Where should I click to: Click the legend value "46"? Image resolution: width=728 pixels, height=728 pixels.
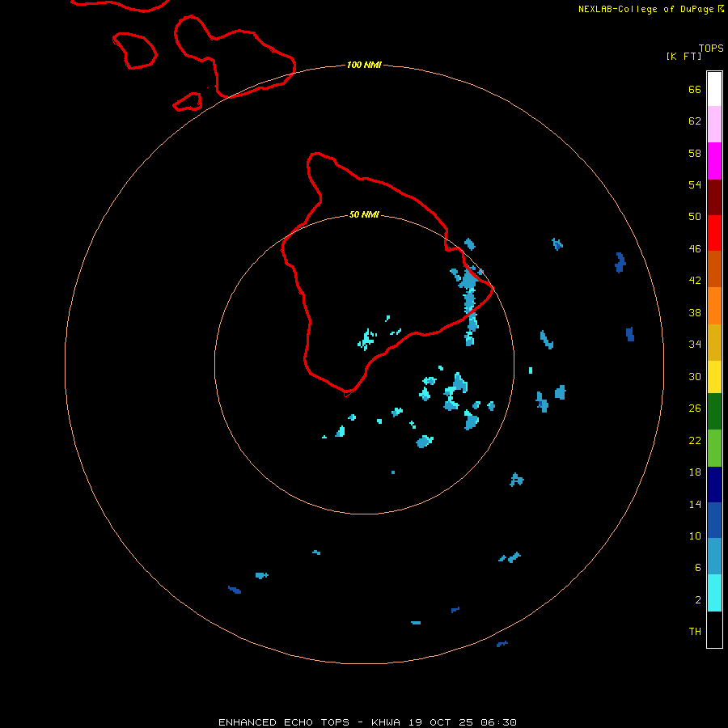click(695, 249)
